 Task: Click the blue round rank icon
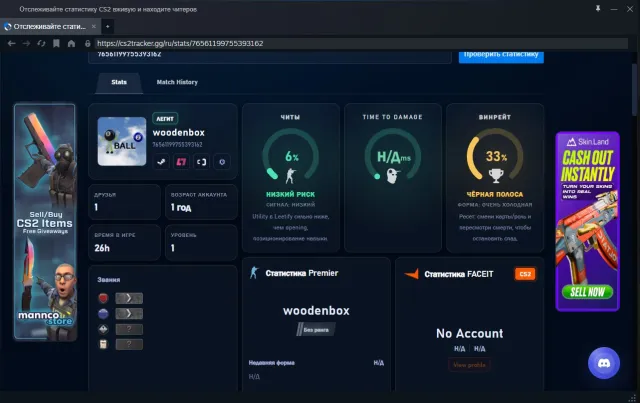(103, 314)
